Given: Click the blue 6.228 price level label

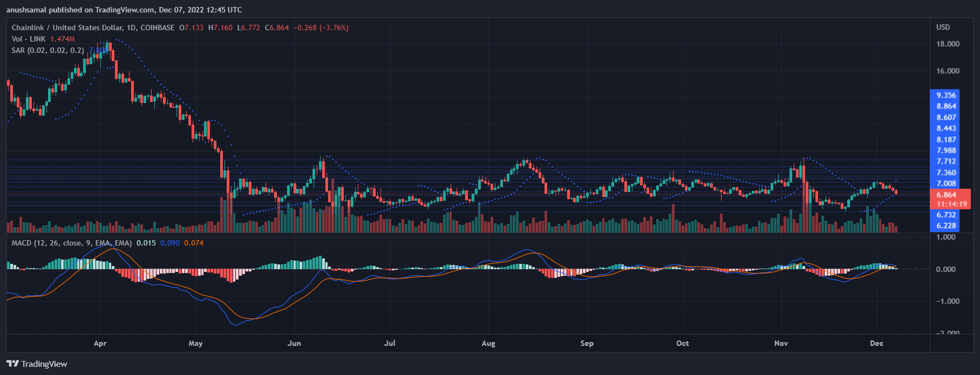Looking at the screenshot, I should pyautogui.click(x=946, y=226).
